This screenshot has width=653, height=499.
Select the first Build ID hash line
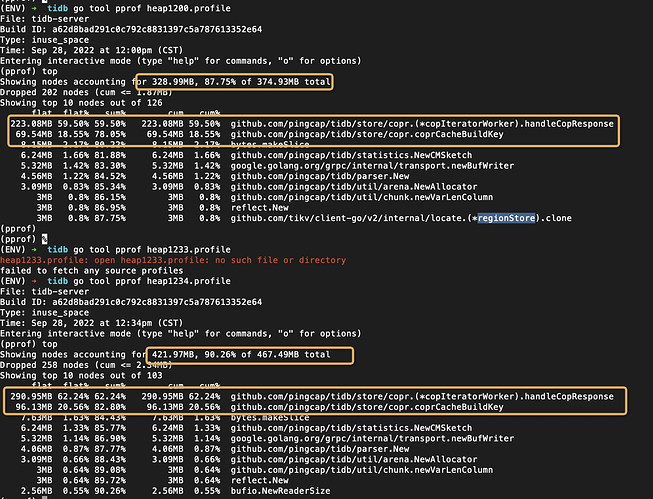coord(131,29)
